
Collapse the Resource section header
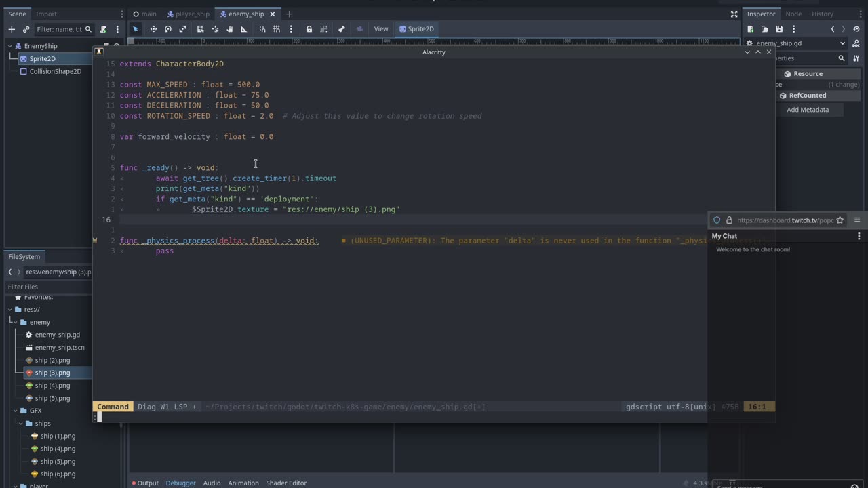tap(808, 74)
